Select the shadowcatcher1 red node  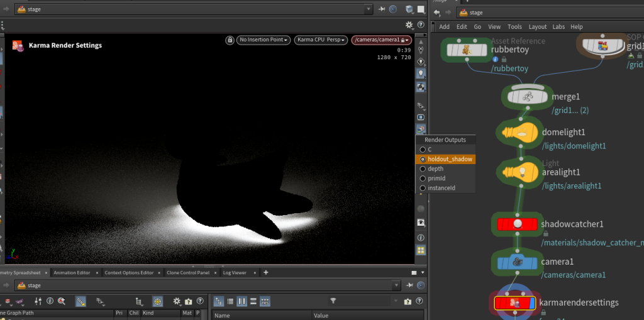coord(517,224)
